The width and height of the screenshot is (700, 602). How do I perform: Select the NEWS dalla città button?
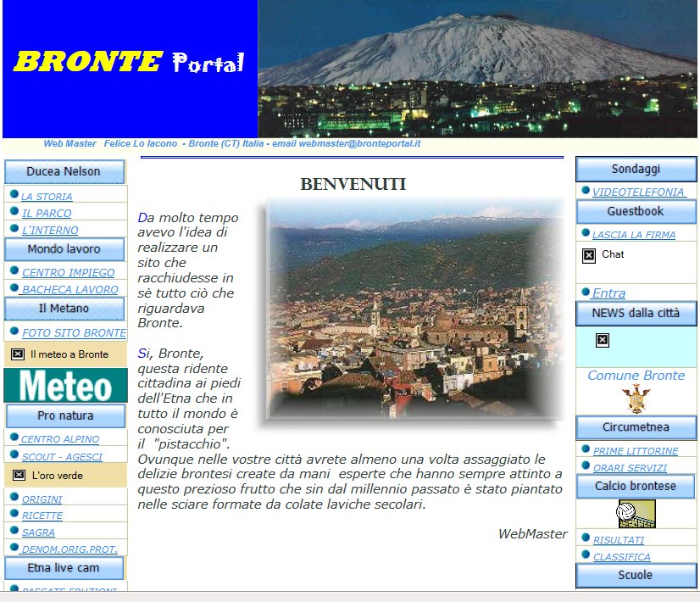(x=636, y=314)
